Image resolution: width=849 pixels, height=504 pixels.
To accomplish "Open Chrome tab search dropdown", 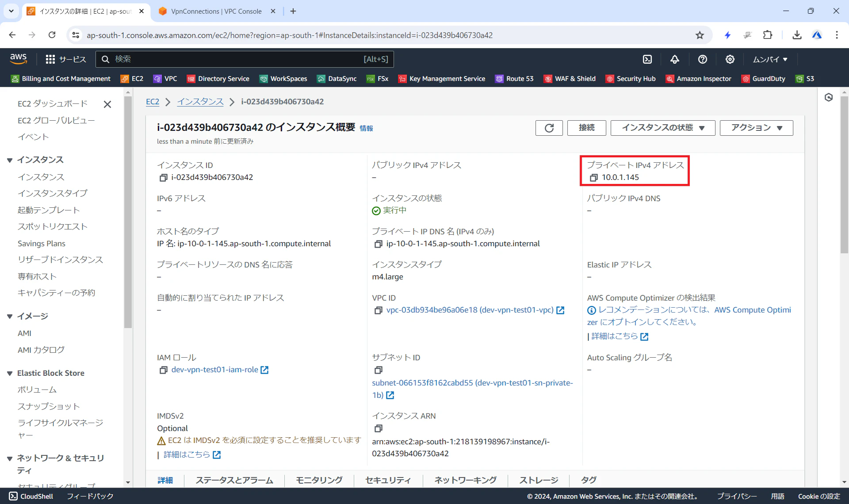I will pyautogui.click(x=11, y=11).
